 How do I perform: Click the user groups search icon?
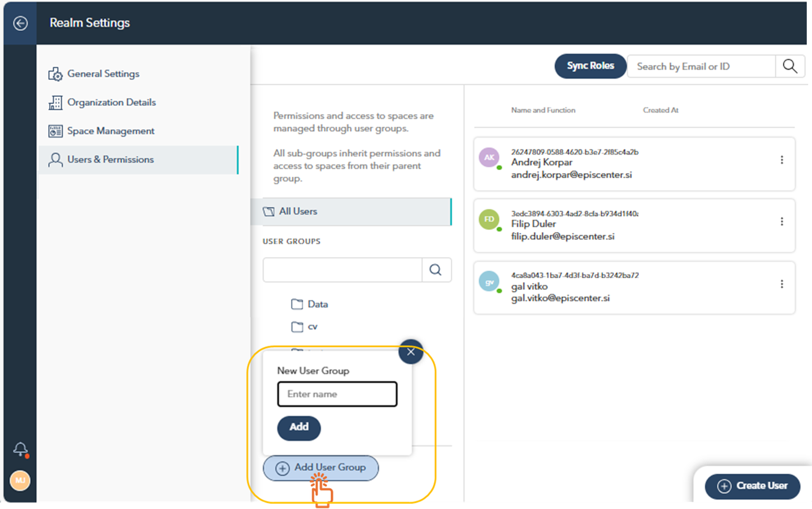tap(436, 270)
